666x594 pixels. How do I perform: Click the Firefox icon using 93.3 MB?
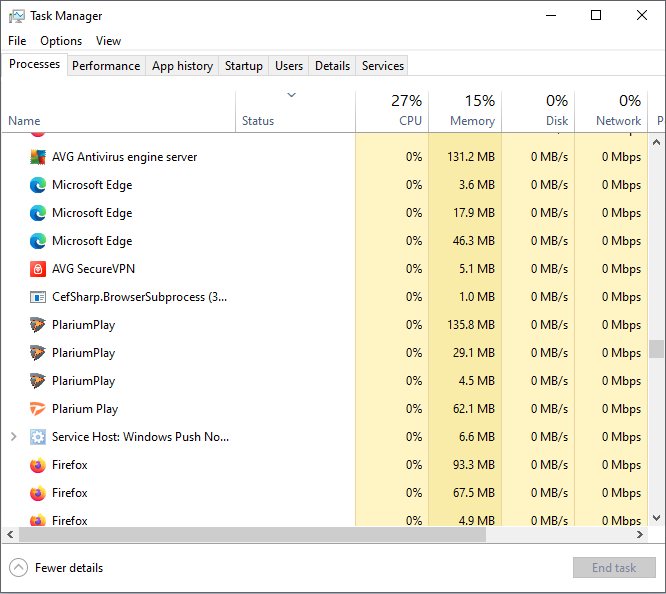[x=38, y=465]
